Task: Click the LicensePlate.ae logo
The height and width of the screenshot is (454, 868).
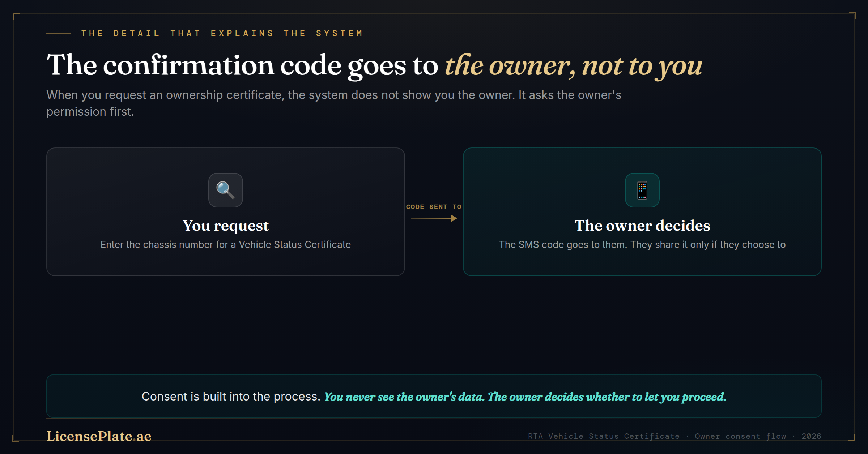Action: click(x=99, y=436)
